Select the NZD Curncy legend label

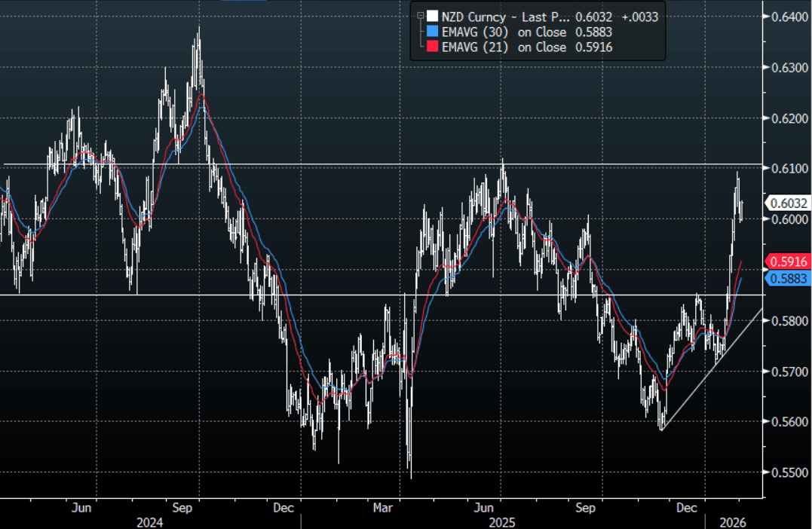(x=484, y=17)
